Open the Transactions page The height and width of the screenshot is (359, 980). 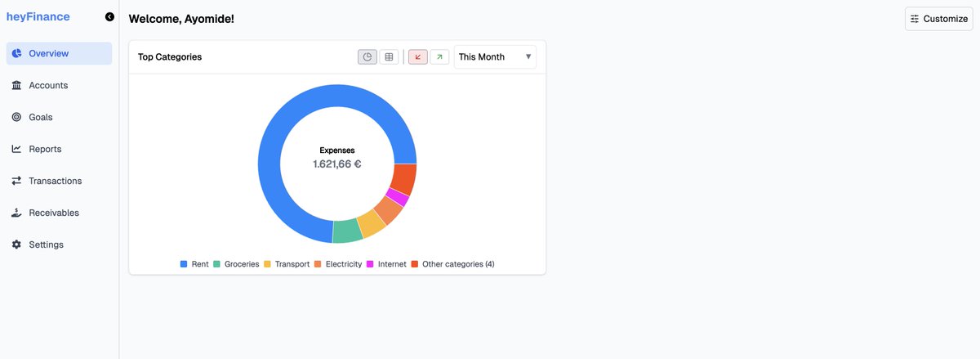[x=55, y=181]
